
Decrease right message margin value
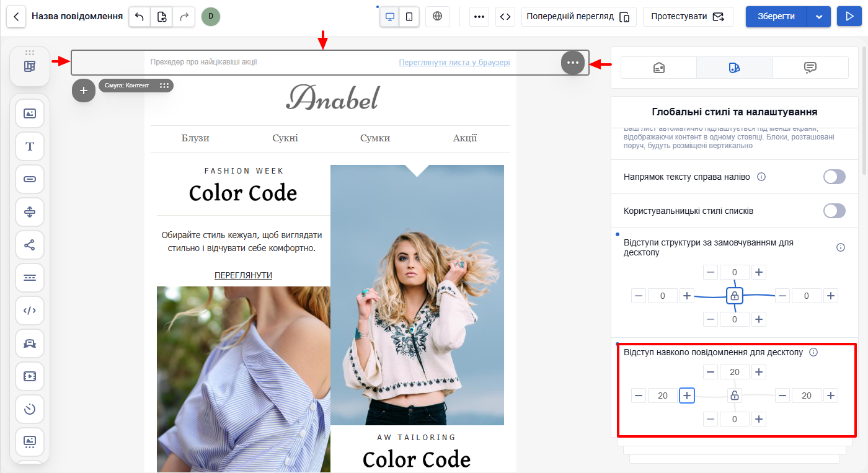[x=782, y=395]
